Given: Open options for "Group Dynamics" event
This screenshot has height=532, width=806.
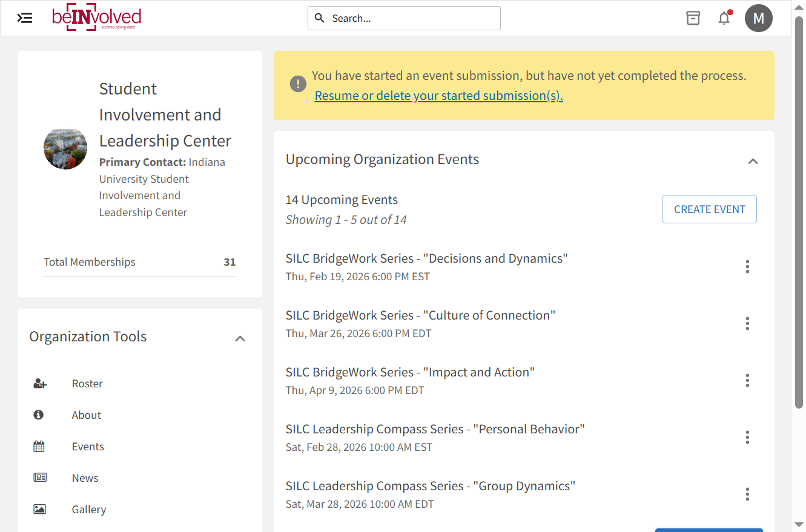Looking at the screenshot, I should [747, 494].
